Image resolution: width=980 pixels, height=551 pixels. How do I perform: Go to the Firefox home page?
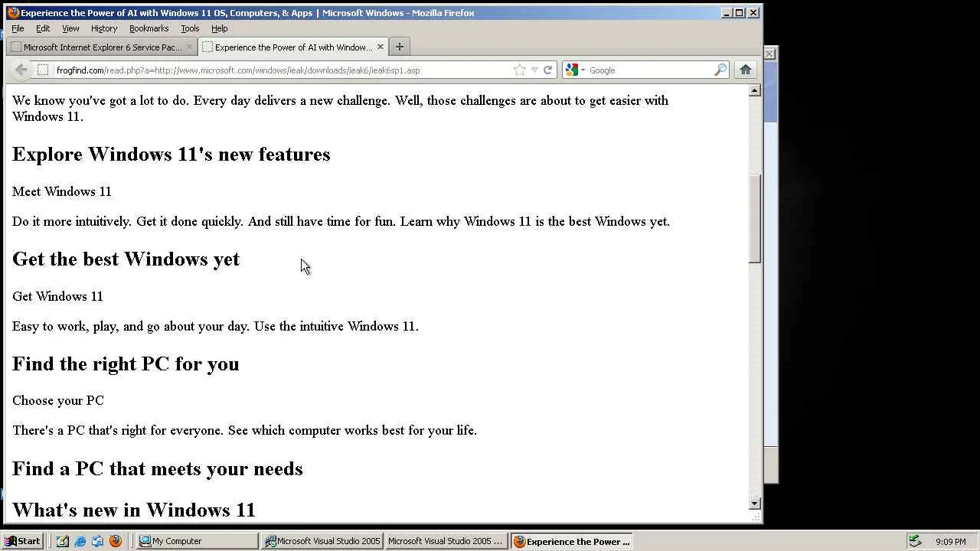coord(745,70)
